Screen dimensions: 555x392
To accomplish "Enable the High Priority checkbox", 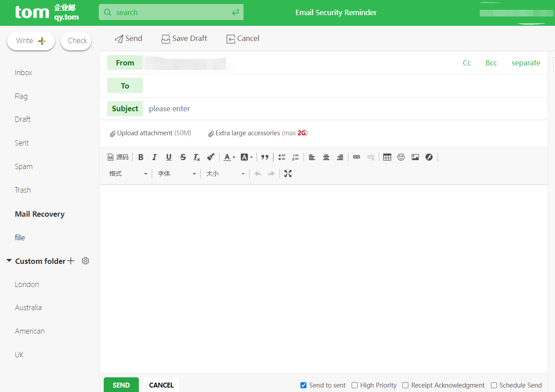I will [355, 385].
